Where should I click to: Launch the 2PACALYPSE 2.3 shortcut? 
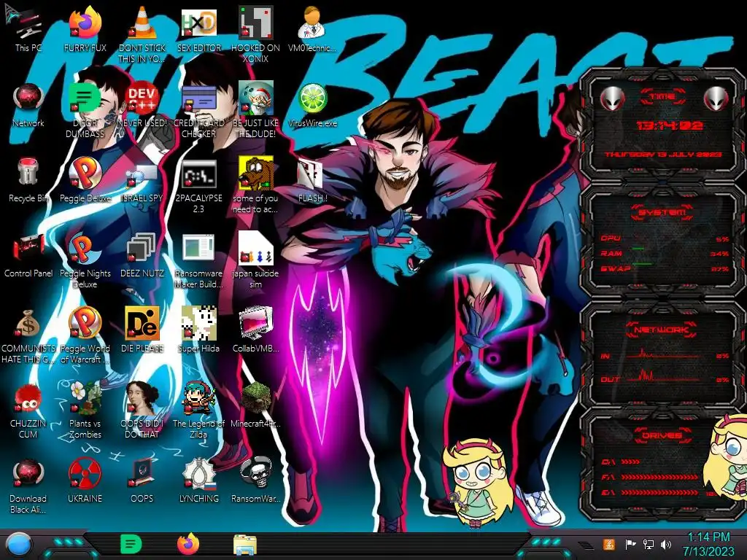198,174
